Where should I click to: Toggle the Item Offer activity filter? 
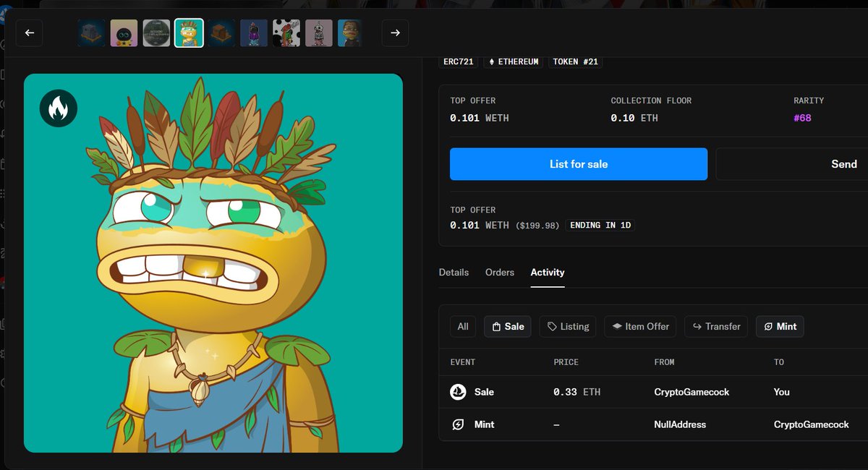pyautogui.click(x=640, y=327)
